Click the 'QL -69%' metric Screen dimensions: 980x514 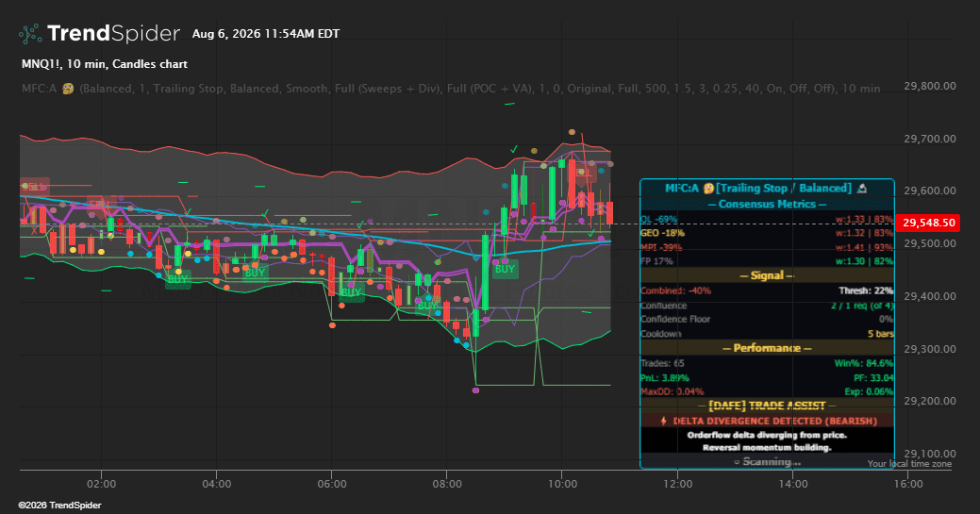tap(658, 219)
